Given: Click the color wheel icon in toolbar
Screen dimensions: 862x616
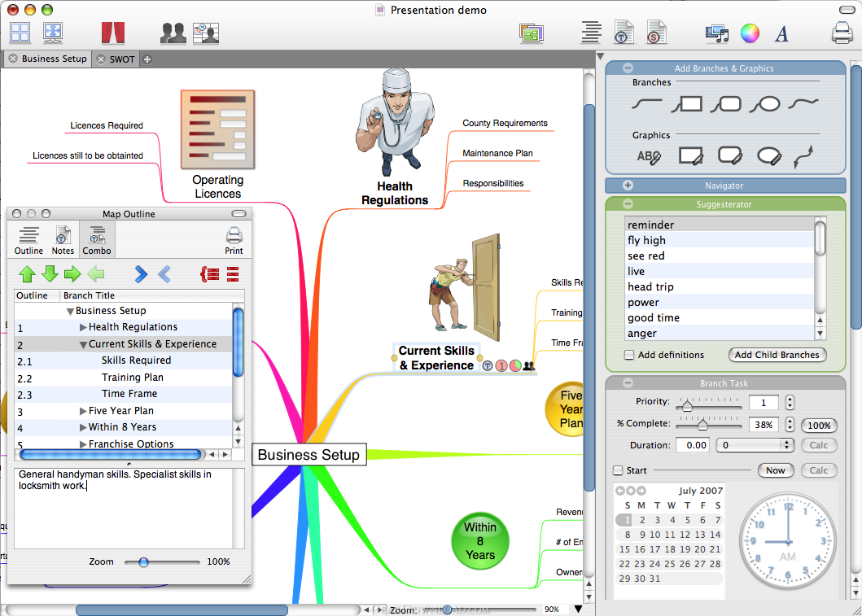Looking at the screenshot, I should [750, 33].
